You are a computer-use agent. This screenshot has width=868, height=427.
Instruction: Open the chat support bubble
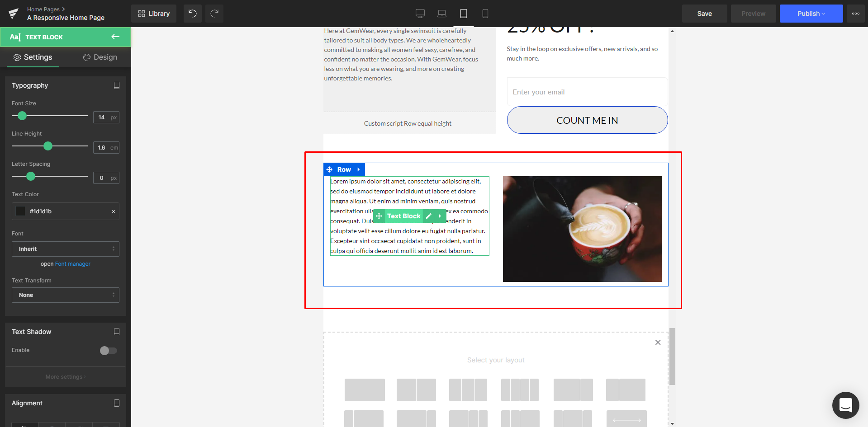845,405
